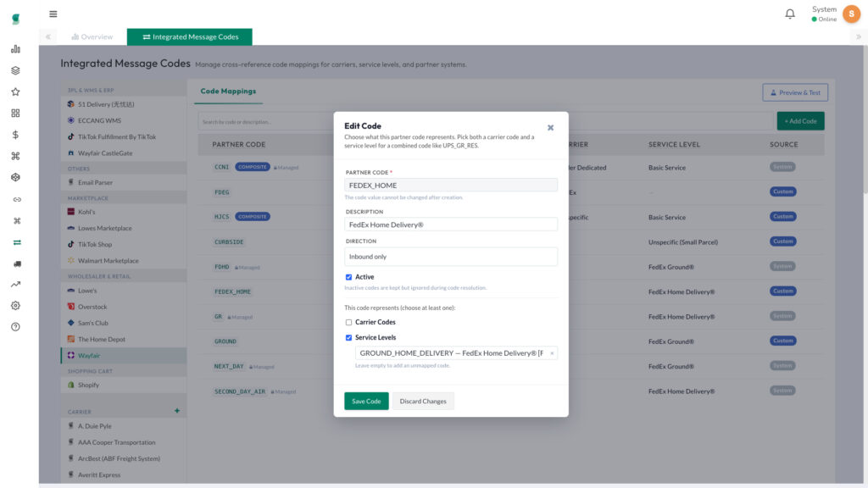The width and height of the screenshot is (868, 488).
Task: Uncheck the Service Levels checkbox
Action: coord(348,337)
